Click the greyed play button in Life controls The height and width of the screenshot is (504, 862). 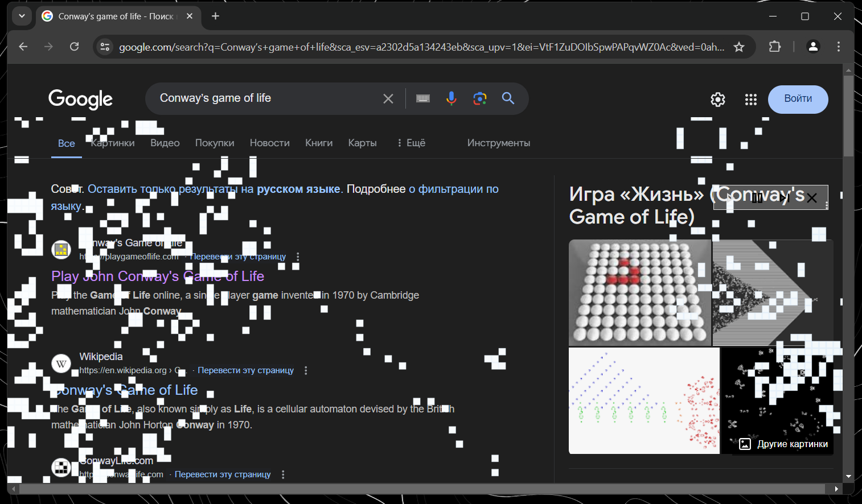coord(730,198)
